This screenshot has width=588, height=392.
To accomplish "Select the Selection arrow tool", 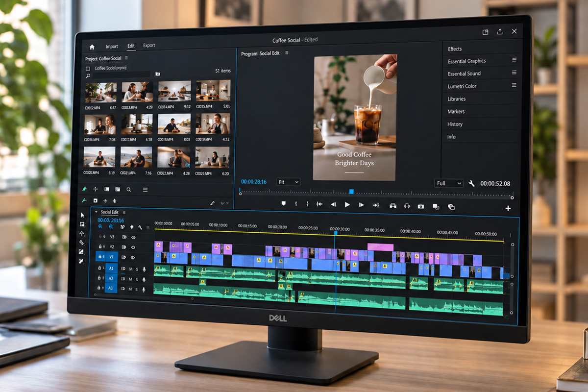I will click(82, 215).
